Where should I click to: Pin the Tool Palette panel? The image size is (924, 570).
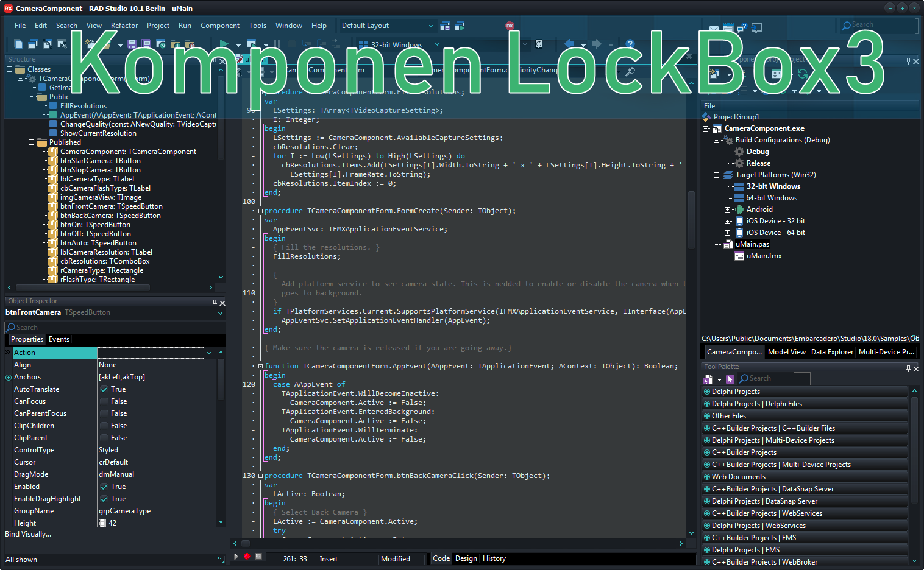click(908, 368)
